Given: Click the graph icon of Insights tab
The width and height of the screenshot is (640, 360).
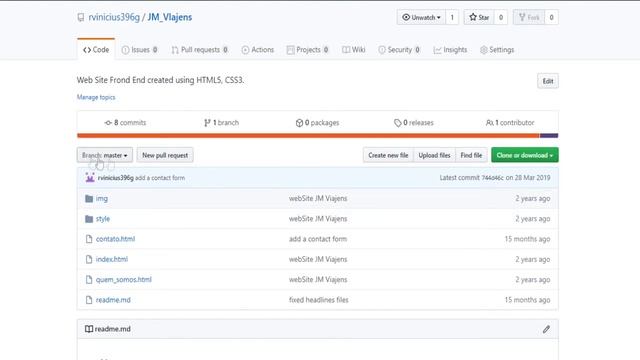Looking at the screenshot, I should 437,50.
